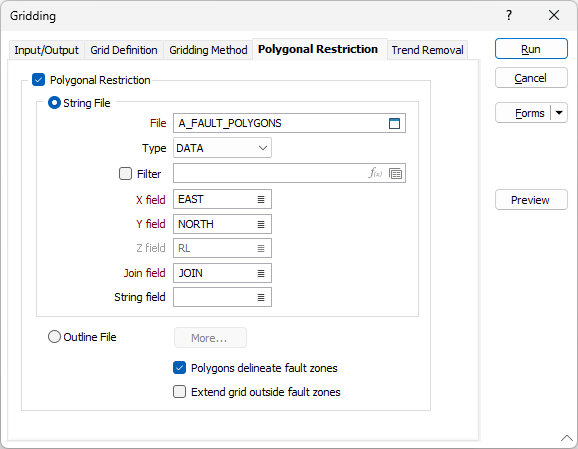Image resolution: width=578 pixels, height=449 pixels.
Task: Uncheck the Polygonal Restriction checkbox
Action: pos(38,80)
